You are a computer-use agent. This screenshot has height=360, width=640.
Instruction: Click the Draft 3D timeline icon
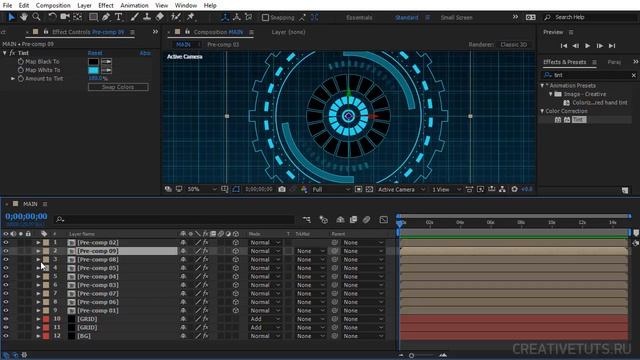(324, 220)
